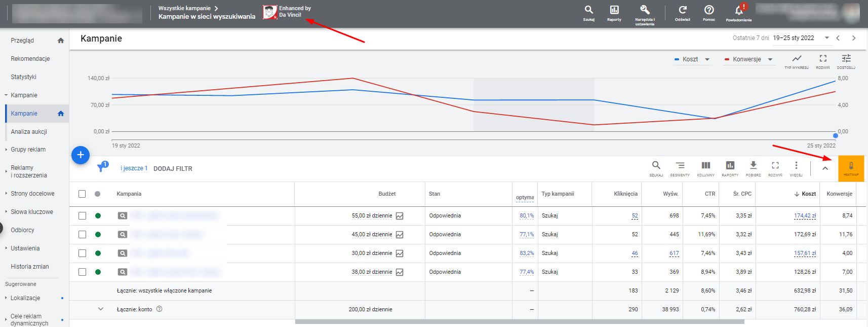Open the budget chart icon for 45,00 zł row
The height and width of the screenshot is (327, 868).
click(400, 235)
